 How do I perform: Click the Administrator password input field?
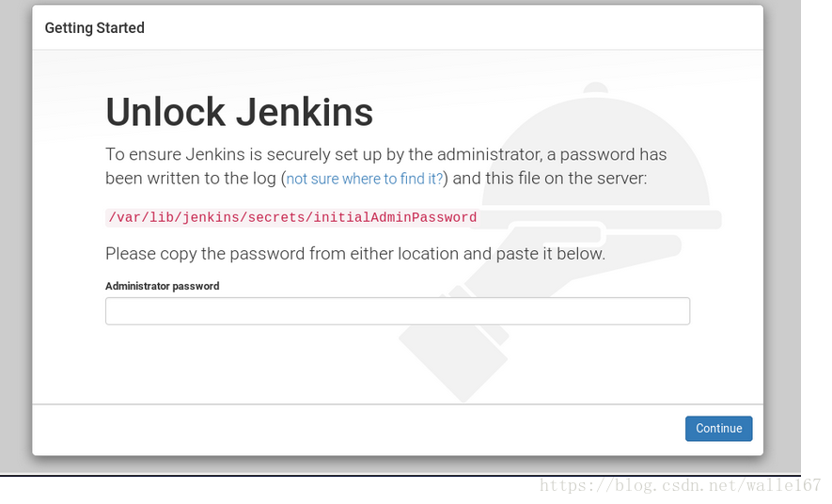pos(398,311)
